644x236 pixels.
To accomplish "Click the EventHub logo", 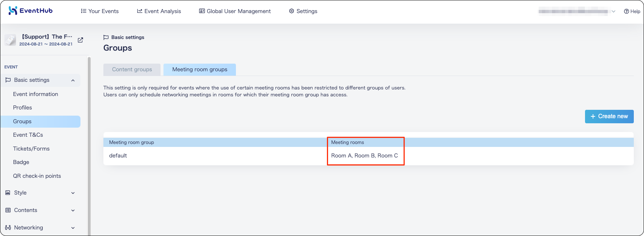I will [x=31, y=11].
